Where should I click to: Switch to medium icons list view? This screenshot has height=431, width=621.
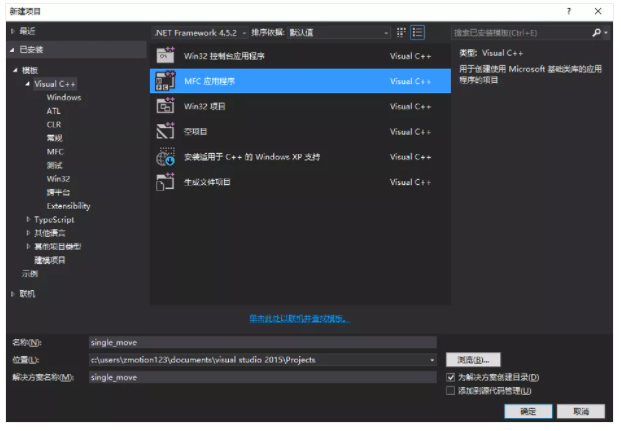pyautogui.click(x=417, y=32)
